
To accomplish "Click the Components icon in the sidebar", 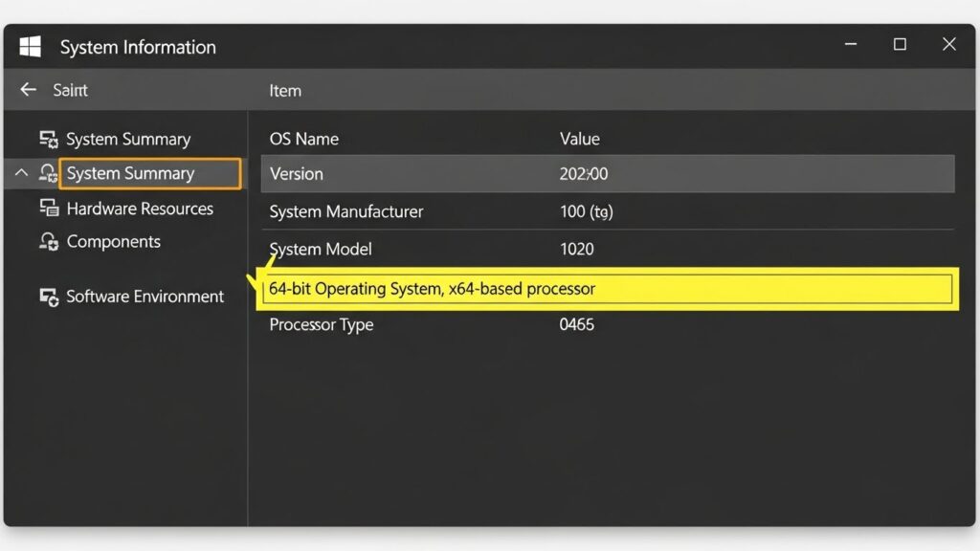I will pyautogui.click(x=49, y=242).
